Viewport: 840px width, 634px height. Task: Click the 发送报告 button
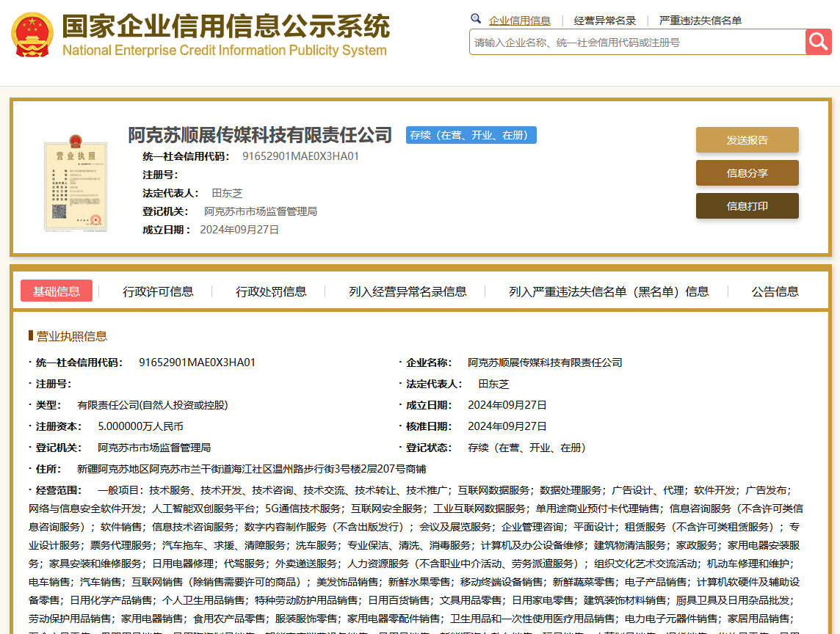(747, 139)
